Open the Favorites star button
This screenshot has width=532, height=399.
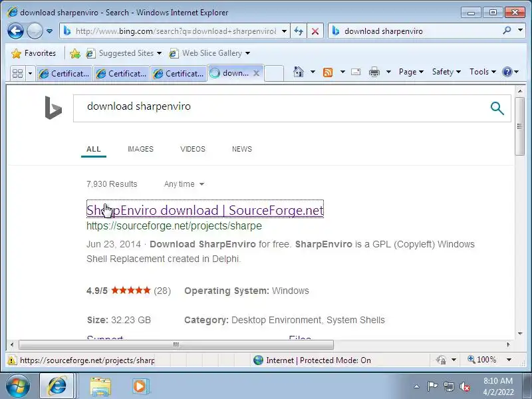pos(33,53)
